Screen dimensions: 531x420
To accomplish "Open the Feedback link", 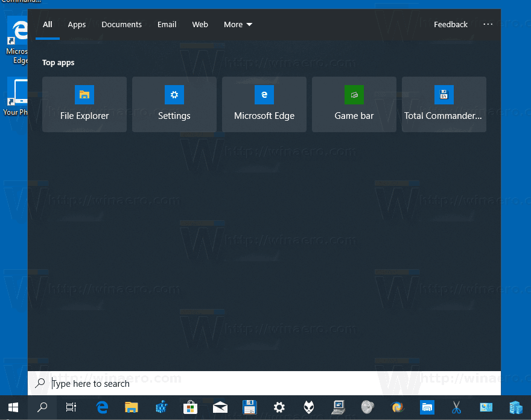I will pos(450,25).
